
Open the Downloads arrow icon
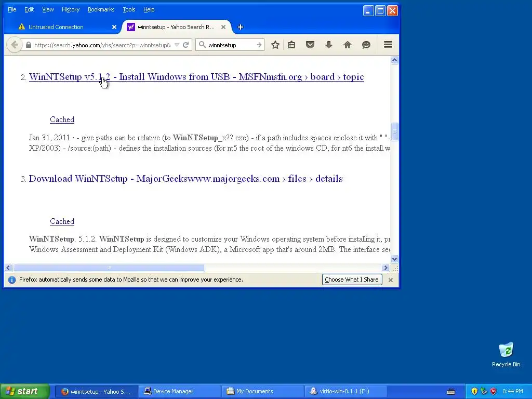tap(329, 45)
